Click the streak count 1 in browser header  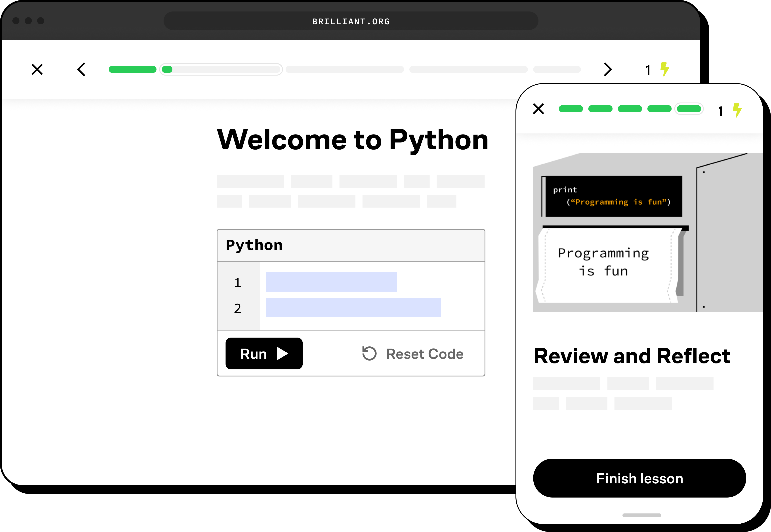pyautogui.click(x=648, y=70)
